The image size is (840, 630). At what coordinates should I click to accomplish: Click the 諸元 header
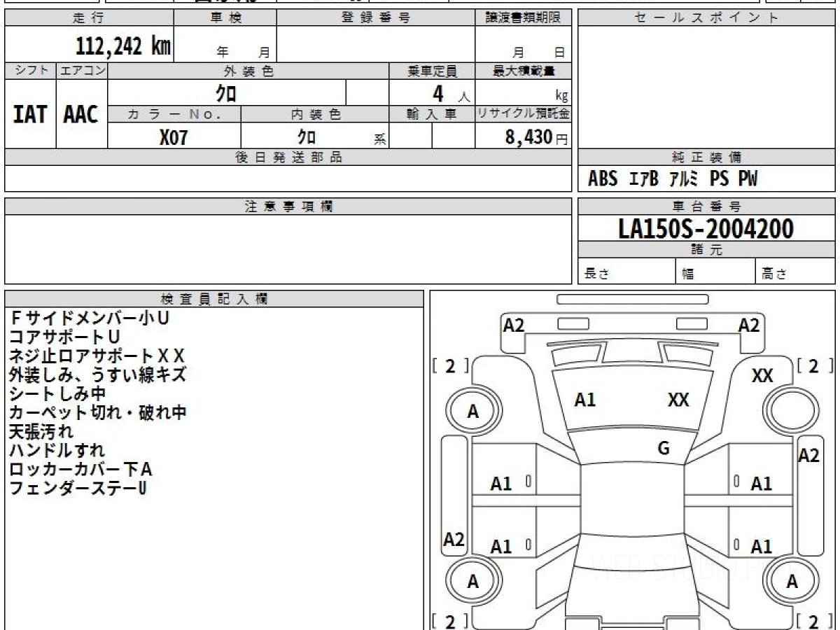[x=706, y=250]
